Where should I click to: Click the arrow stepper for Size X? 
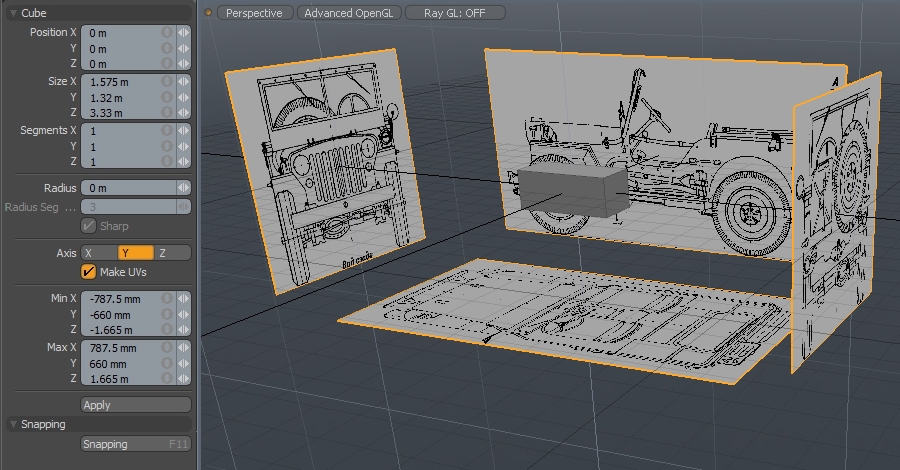(184, 81)
